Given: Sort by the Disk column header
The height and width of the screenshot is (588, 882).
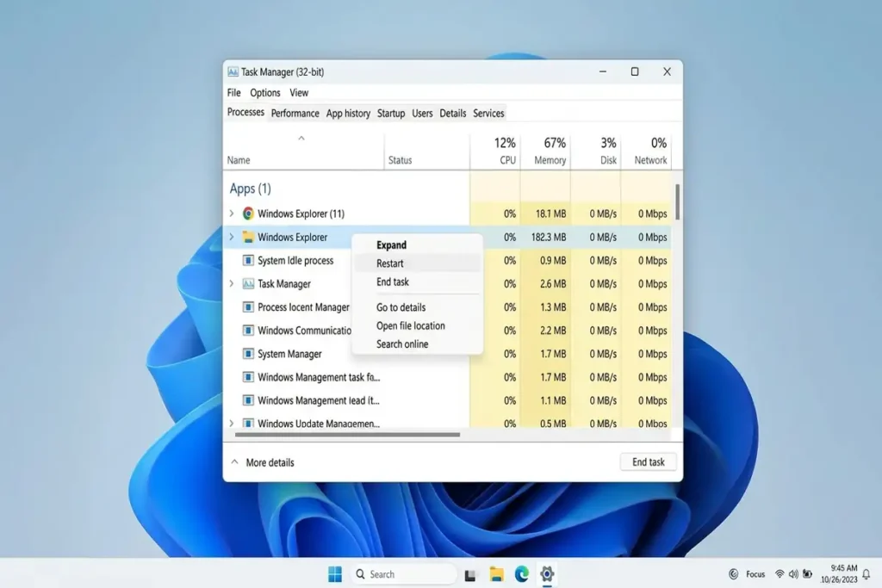Looking at the screenshot, I should click(596, 151).
